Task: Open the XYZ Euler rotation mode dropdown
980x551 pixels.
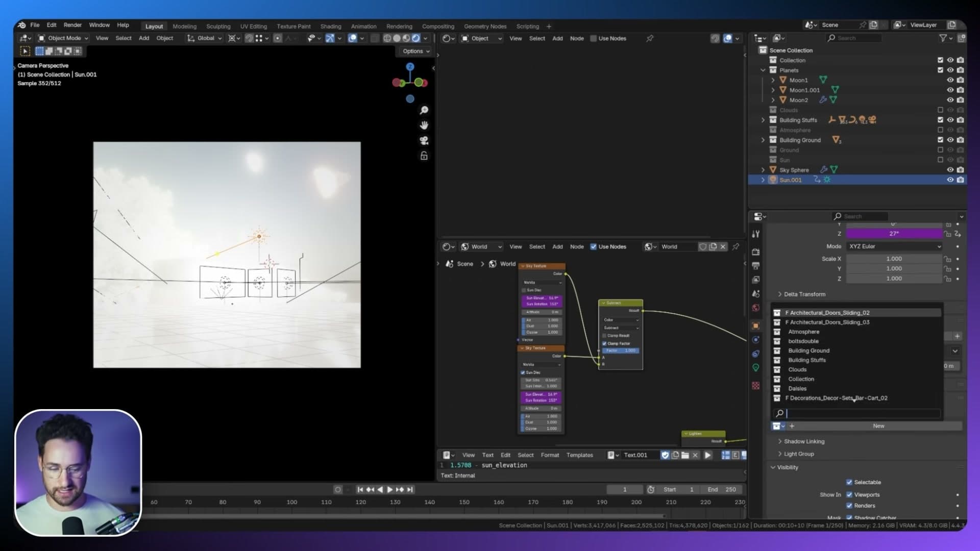Action: 894,246
